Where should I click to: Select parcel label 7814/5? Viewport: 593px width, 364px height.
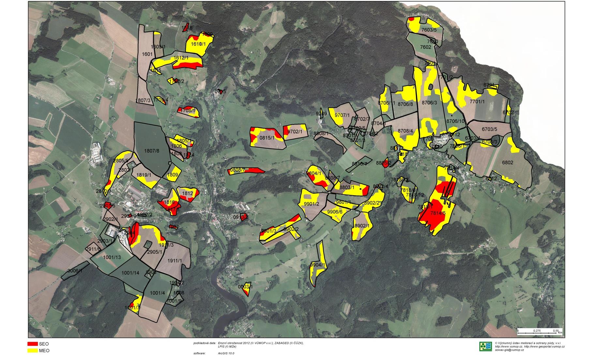tap(438, 213)
